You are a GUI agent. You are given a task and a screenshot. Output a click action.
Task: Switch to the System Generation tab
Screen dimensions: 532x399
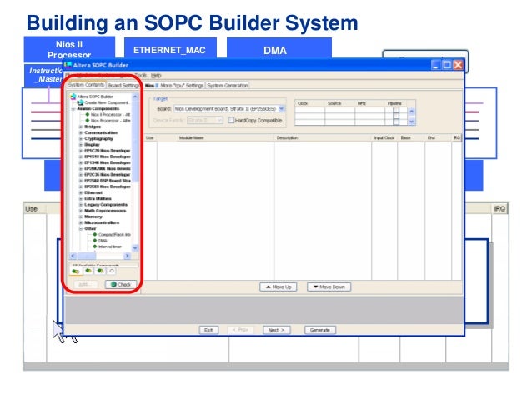[228, 86]
